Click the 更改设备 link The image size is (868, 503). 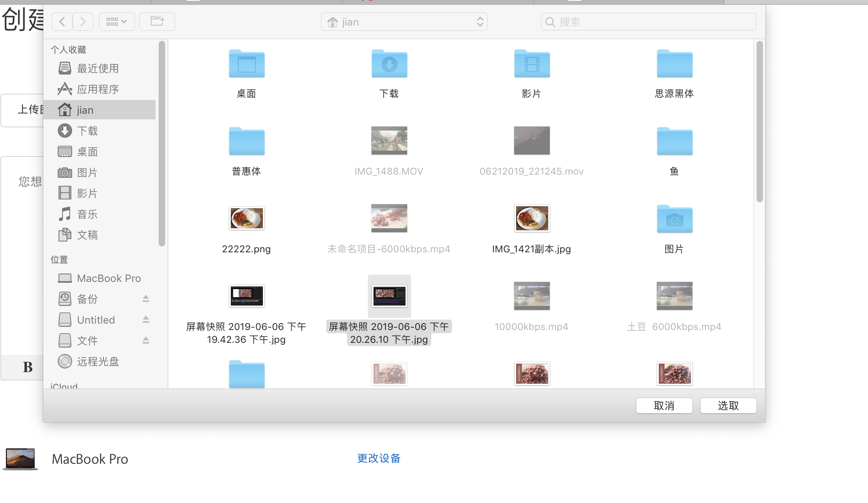379,458
